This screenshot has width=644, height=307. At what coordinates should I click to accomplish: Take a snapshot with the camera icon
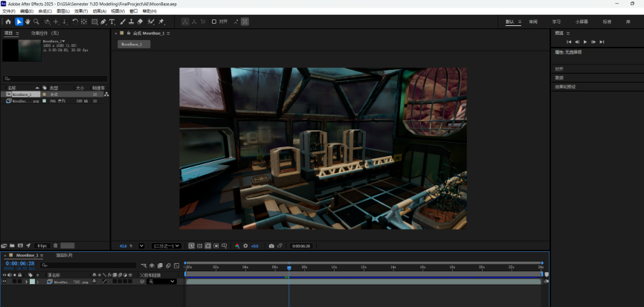(271, 246)
